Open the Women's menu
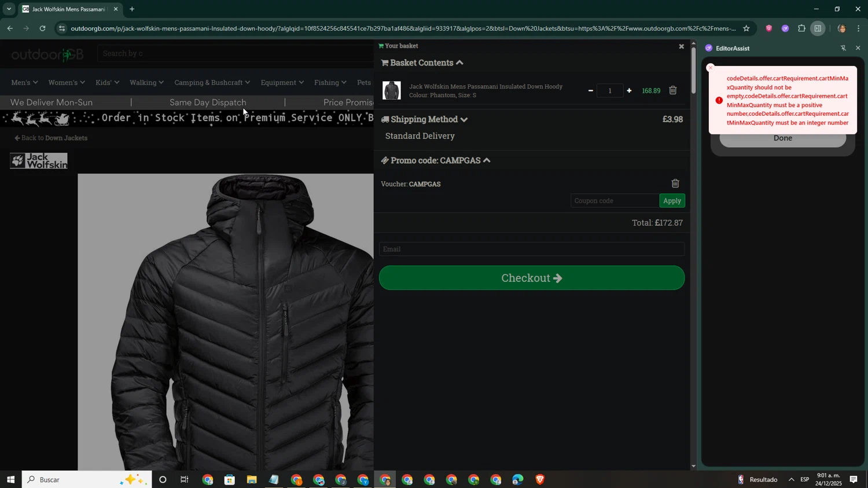The image size is (868, 488). (67, 82)
